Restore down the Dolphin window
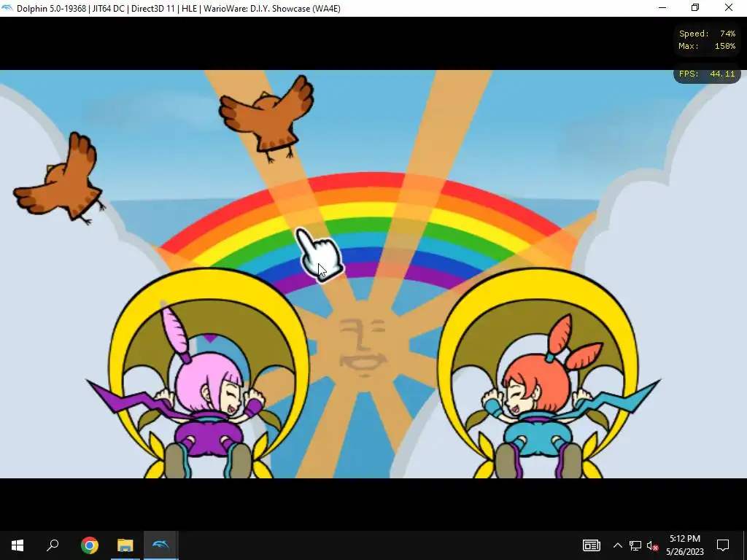747x560 pixels. click(x=695, y=7)
